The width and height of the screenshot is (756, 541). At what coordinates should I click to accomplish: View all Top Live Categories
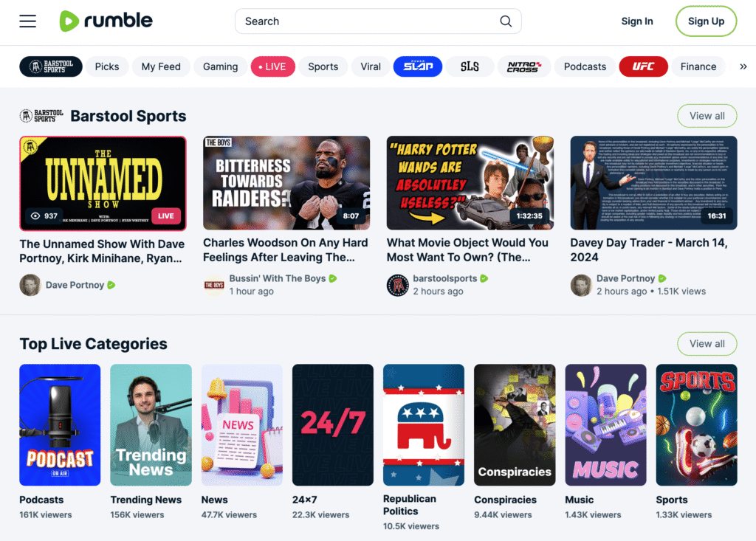pyautogui.click(x=707, y=344)
